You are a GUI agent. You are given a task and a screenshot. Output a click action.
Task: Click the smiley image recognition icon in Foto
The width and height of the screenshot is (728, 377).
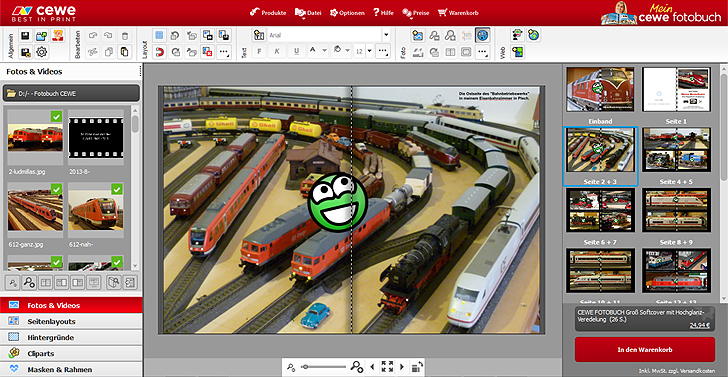tap(483, 35)
